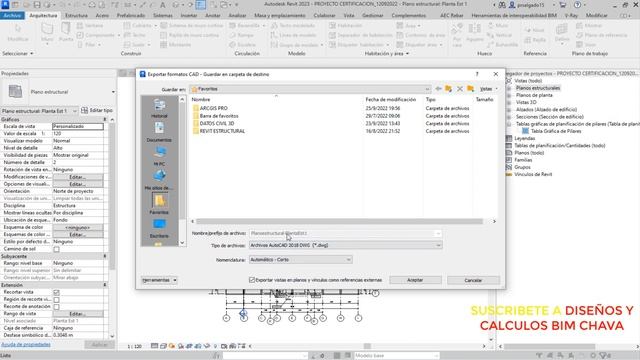This screenshot has width=640, height=360.
Task: Select the Componente tool in the ribbon
Action: [98, 35]
